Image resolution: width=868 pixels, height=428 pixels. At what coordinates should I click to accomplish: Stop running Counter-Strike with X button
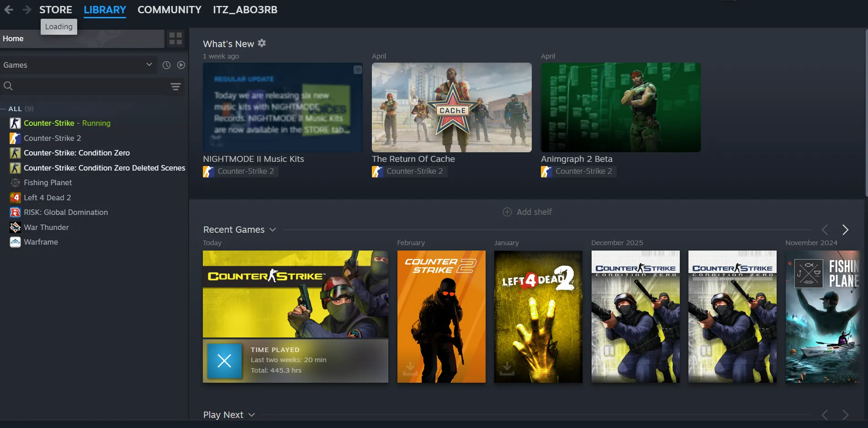(224, 361)
